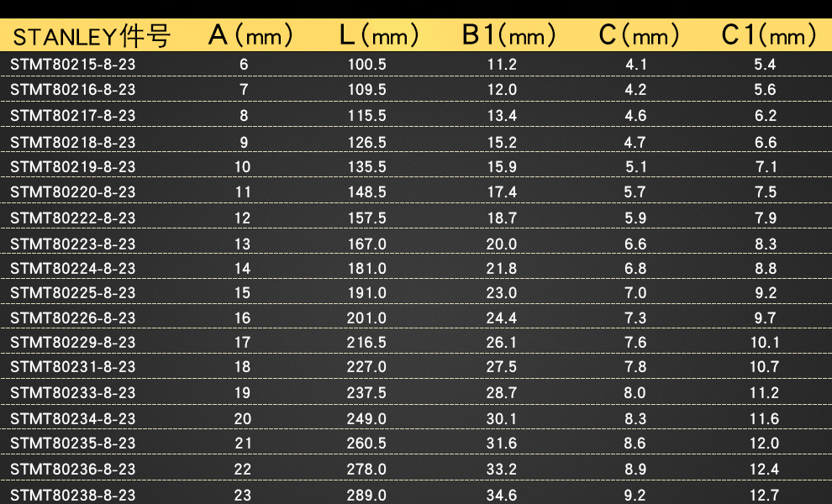Select part number STMT80238-8-23

click(72, 495)
